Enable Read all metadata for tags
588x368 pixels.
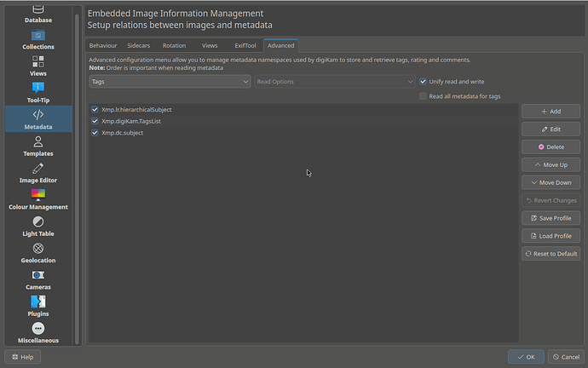coord(424,96)
